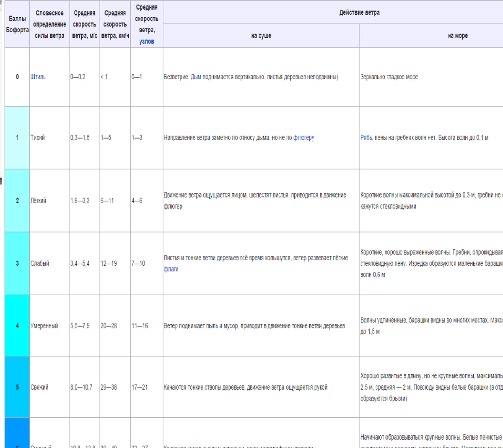This screenshot has height=448, width=503.
Task: Click Beaufort number 1 colored cell
Action: [17, 138]
